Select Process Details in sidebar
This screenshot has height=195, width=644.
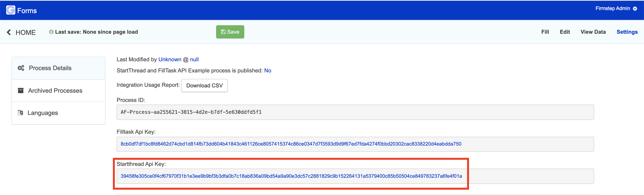[x=58, y=68]
